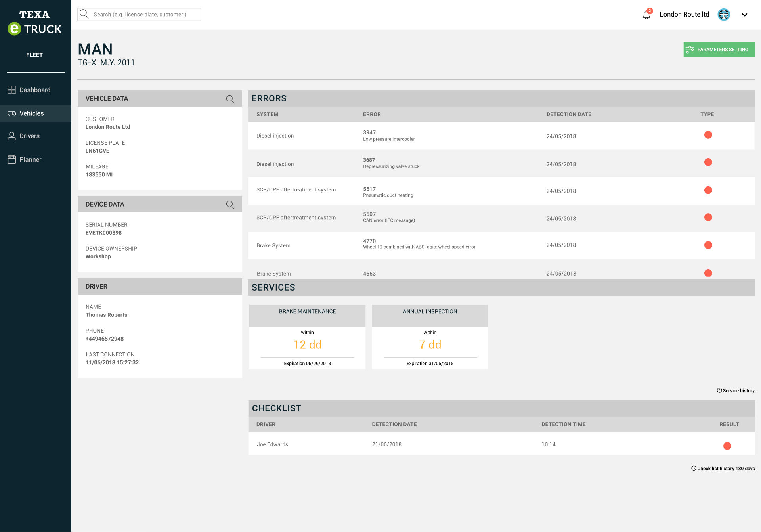Click red type dot for error 4770
Image resolution: width=761 pixels, height=532 pixels.
[x=708, y=245]
